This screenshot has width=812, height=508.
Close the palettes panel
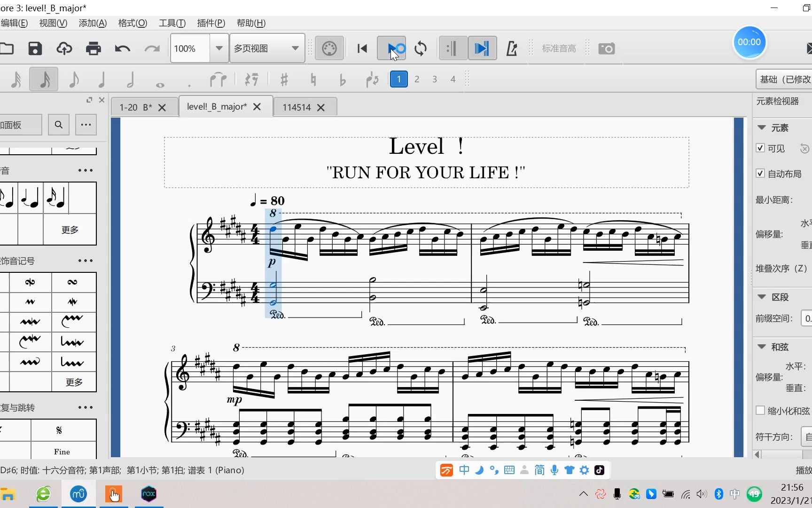101,100
